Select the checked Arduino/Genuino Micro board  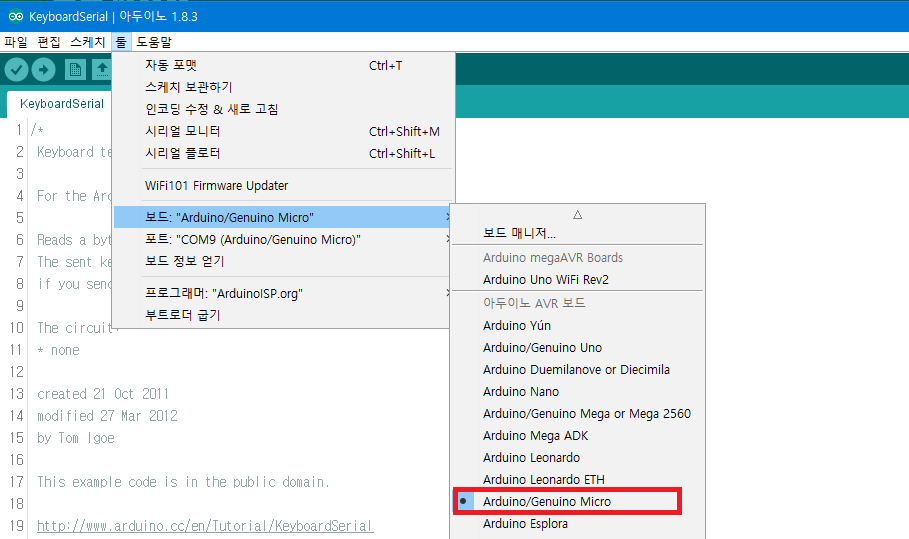pos(577,501)
